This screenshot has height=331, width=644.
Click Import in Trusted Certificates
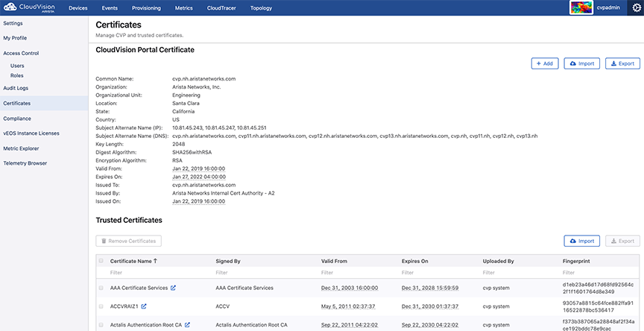pyautogui.click(x=581, y=241)
